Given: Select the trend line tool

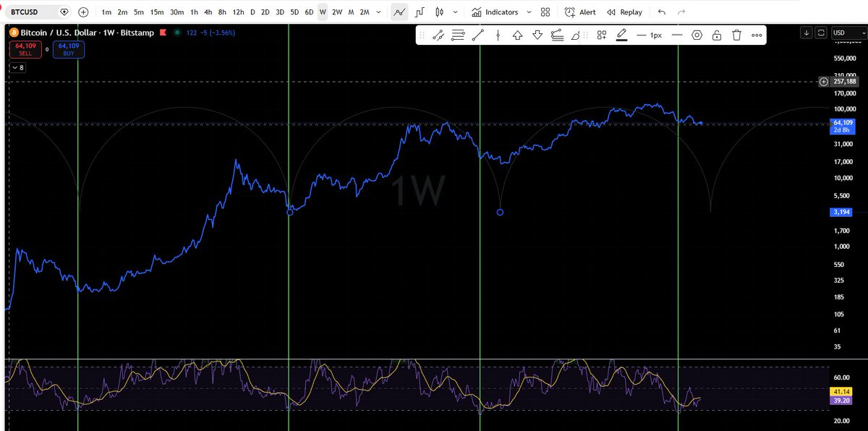Looking at the screenshot, I should (478, 35).
